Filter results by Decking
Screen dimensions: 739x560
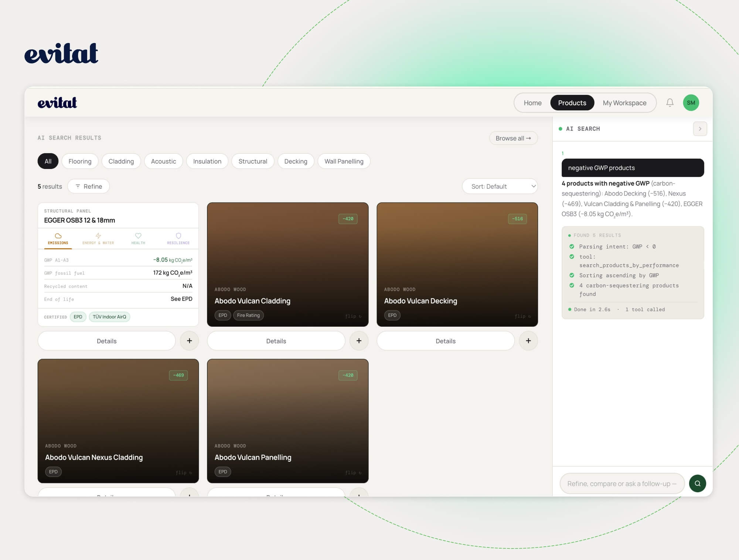pos(296,161)
